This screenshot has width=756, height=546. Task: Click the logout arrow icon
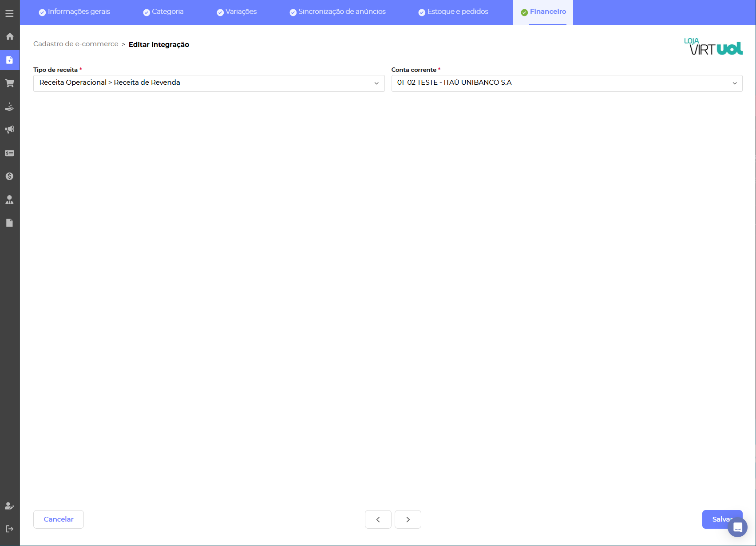9,529
